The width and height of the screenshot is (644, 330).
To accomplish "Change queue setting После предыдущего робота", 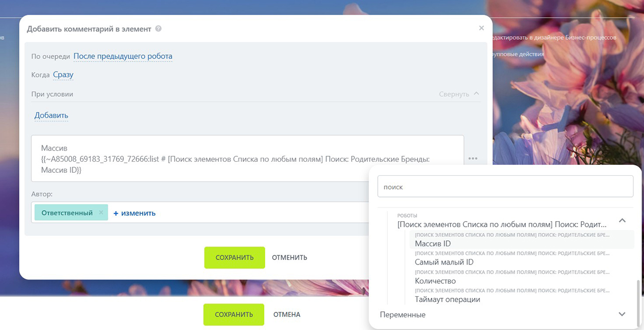I will click(123, 56).
